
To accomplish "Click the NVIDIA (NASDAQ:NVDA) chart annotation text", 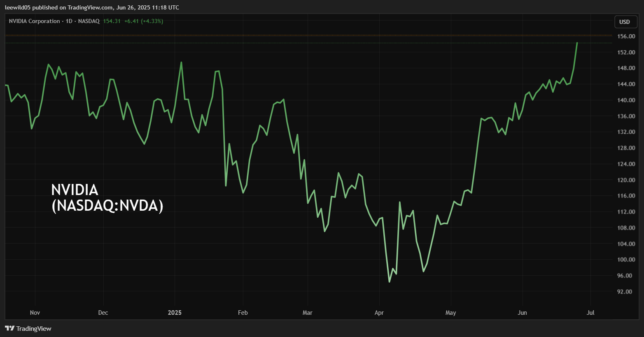I will (107, 198).
